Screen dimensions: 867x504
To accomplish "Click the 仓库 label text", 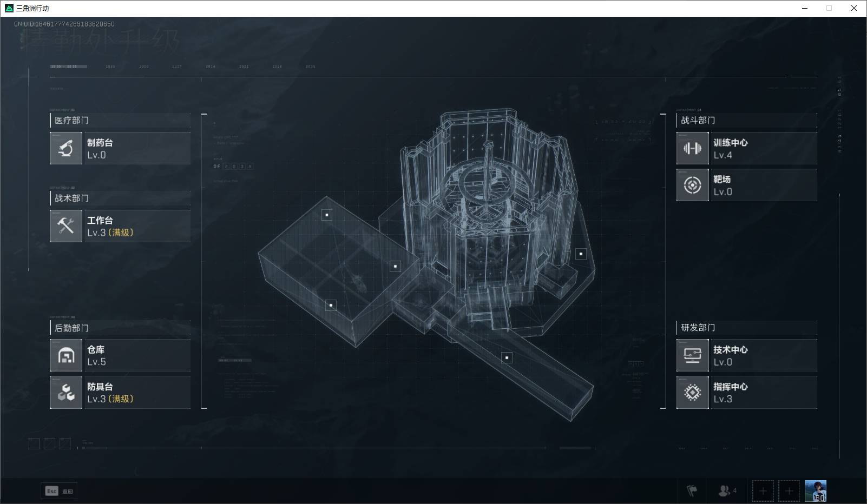I will tap(96, 349).
